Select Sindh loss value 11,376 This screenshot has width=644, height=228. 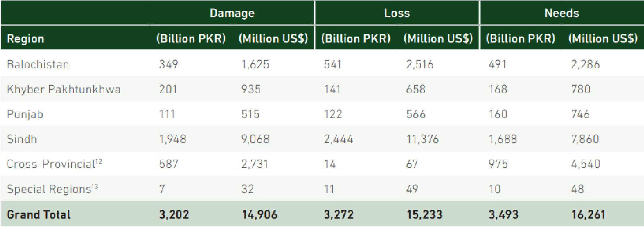click(422, 139)
